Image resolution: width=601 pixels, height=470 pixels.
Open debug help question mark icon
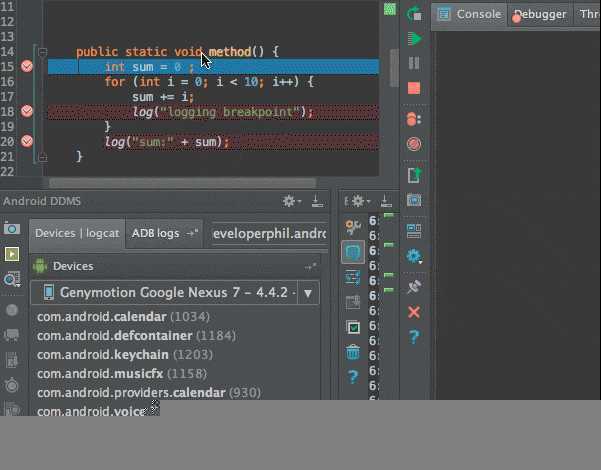pos(414,337)
